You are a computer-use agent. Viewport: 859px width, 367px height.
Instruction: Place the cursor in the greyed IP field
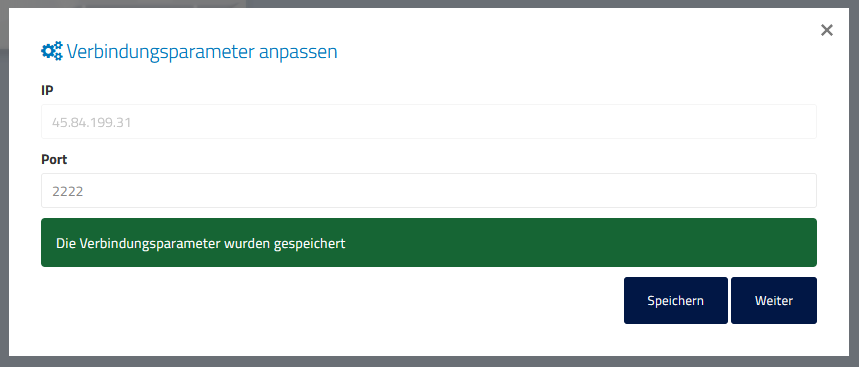tap(429, 122)
